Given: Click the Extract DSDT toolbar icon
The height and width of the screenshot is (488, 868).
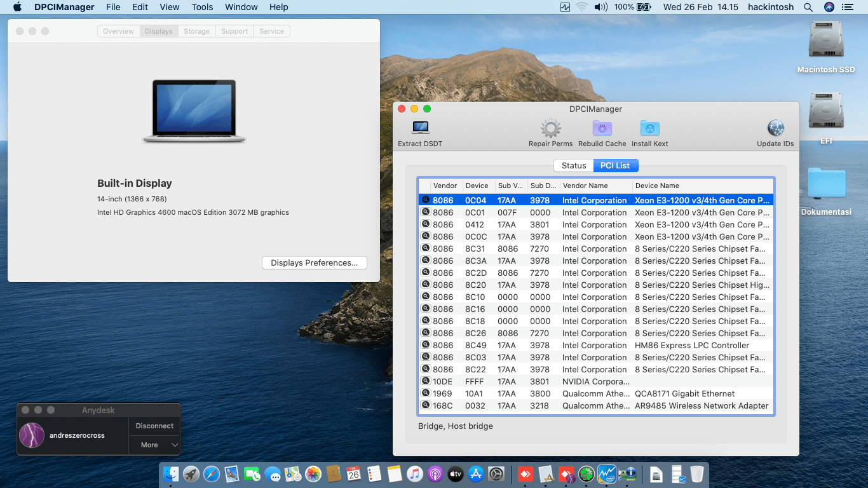Looking at the screenshot, I should click(x=420, y=128).
